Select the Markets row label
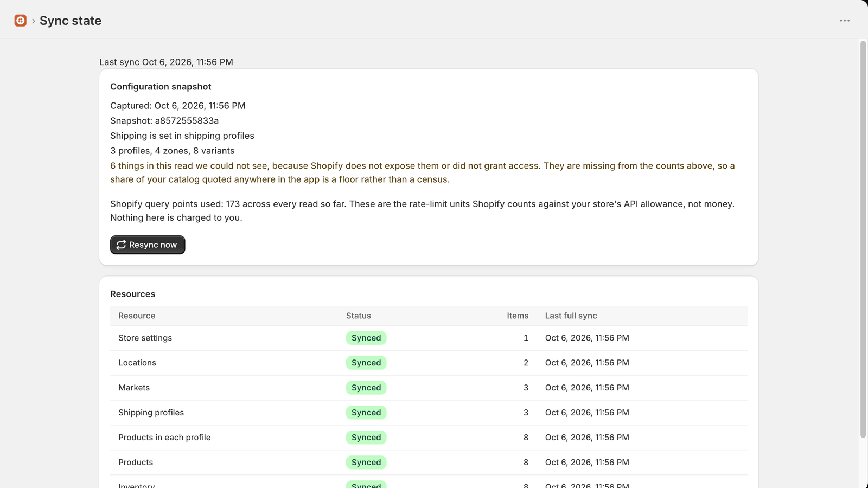 (134, 388)
